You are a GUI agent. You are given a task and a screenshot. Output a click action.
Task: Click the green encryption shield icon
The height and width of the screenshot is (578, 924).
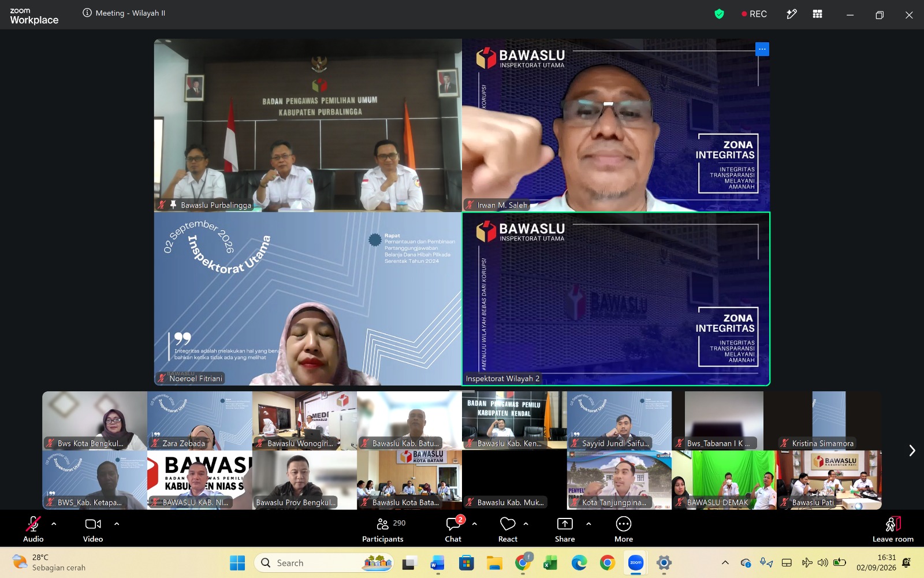(719, 14)
